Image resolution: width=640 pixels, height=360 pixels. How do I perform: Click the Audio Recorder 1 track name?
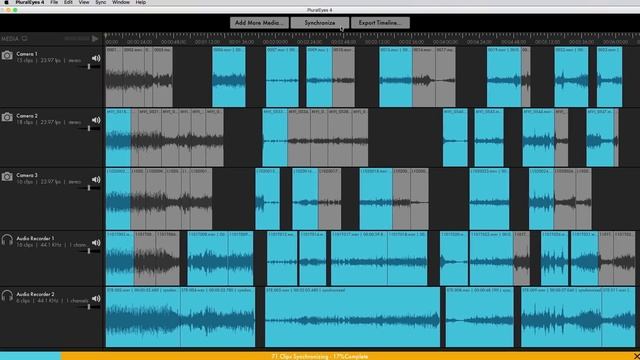[x=35, y=238]
